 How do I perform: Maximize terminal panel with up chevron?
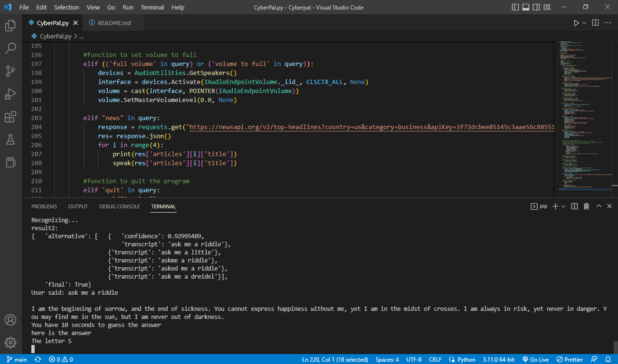[599, 206]
